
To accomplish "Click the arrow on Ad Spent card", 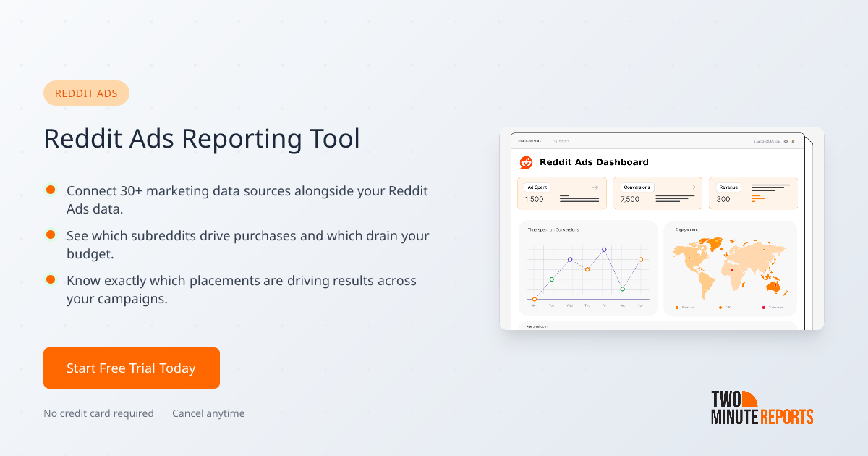I will tap(595, 187).
